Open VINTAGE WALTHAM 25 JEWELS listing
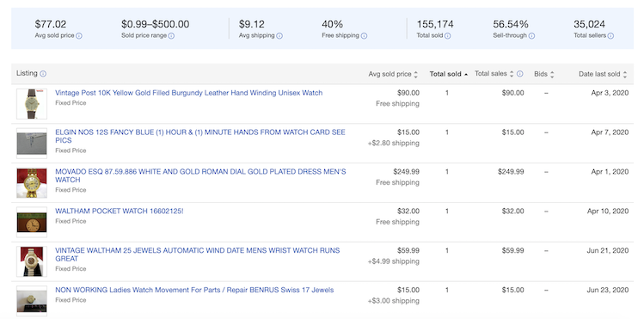The height and width of the screenshot is (319, 644). 198,255
